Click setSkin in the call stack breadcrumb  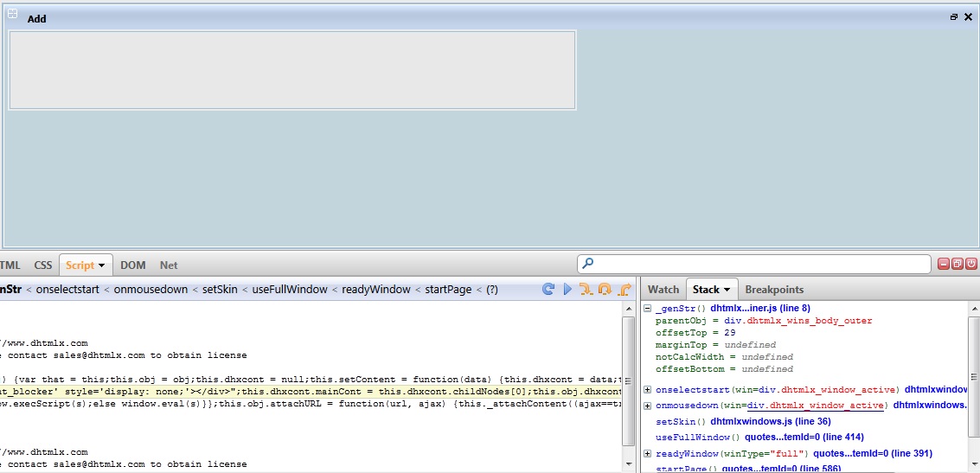[x=220, y=290]
